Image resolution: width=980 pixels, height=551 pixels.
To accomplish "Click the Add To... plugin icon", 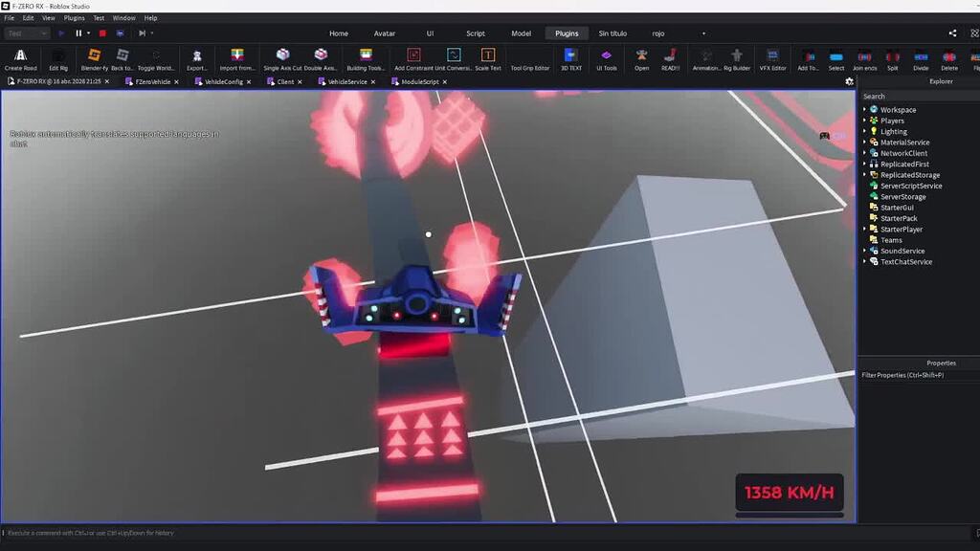I will pos(808,59).
